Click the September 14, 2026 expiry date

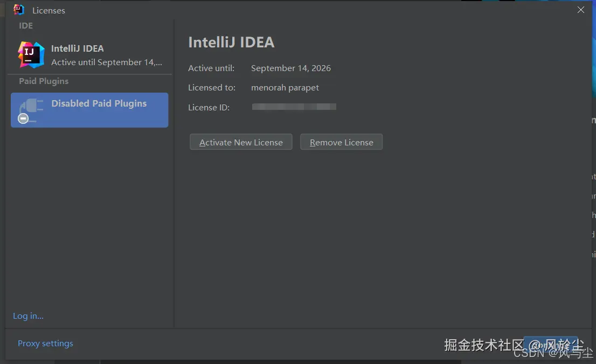(x=291, y=68)
